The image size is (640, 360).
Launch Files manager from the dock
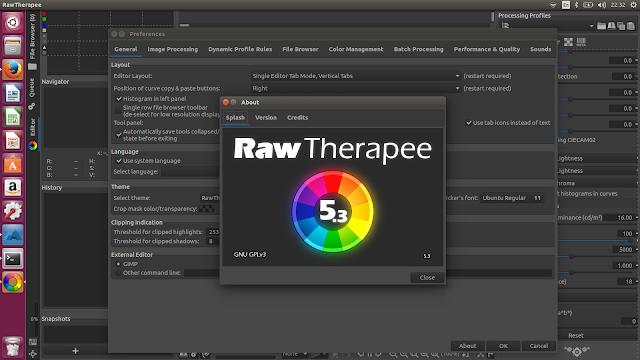coord(13,46)
